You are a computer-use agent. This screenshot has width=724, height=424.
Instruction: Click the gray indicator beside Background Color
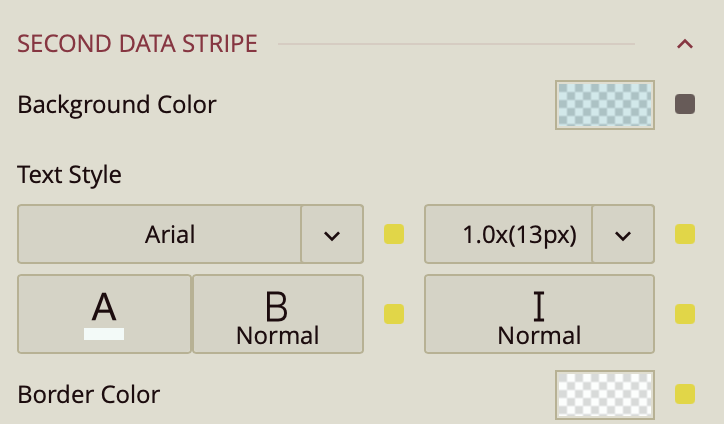tap(685, 104)
